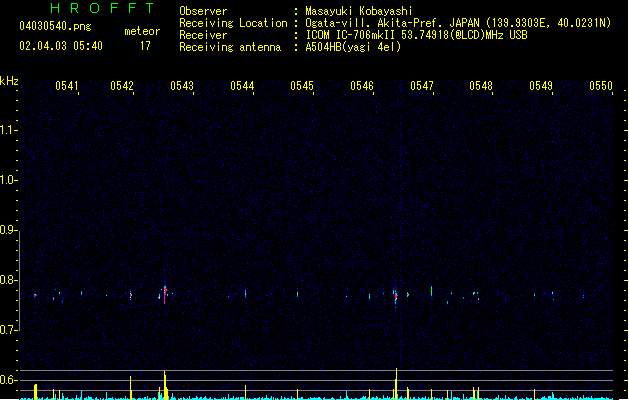Image resolution: width=629 pixels, height=400 pixels.
Task: Click the Receiver label
Action: (203, 35)
